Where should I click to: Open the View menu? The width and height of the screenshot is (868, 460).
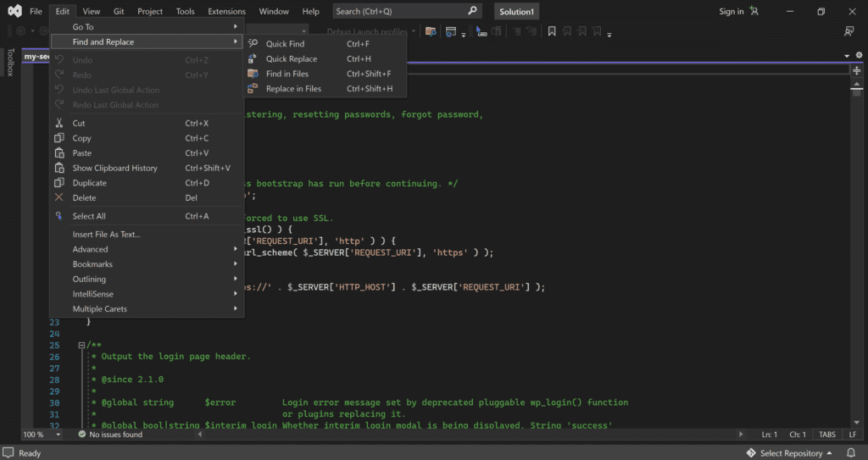pos(92,11)
